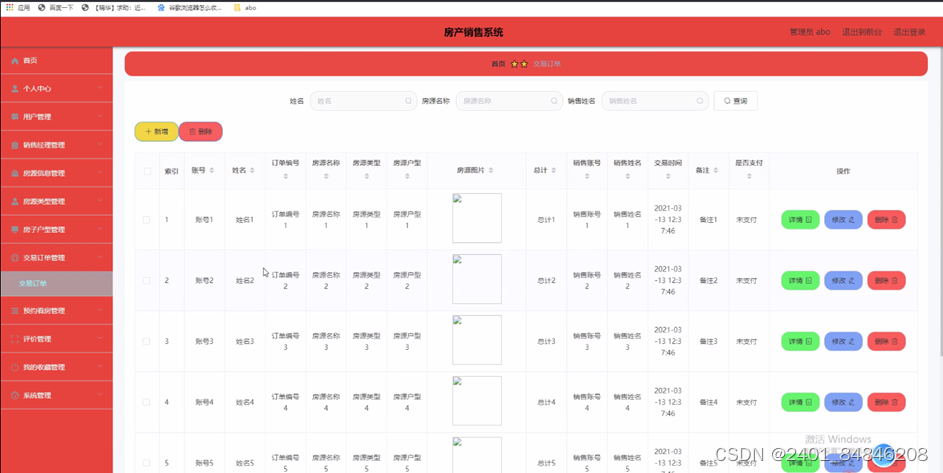Viewport: 943px width, 473px height.
Task: Click 删除 for the 账号3 row
Action: point(886,341)
